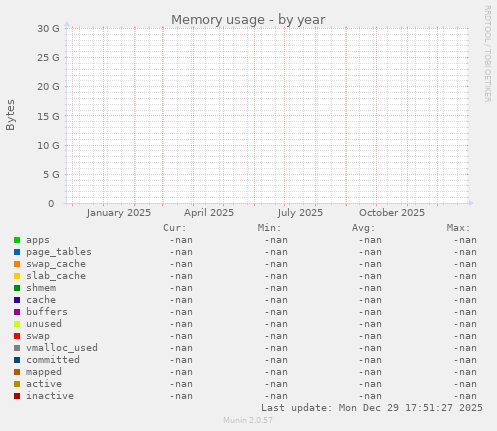Click the 'October 2025' axis label

click(x=392, y=213)
